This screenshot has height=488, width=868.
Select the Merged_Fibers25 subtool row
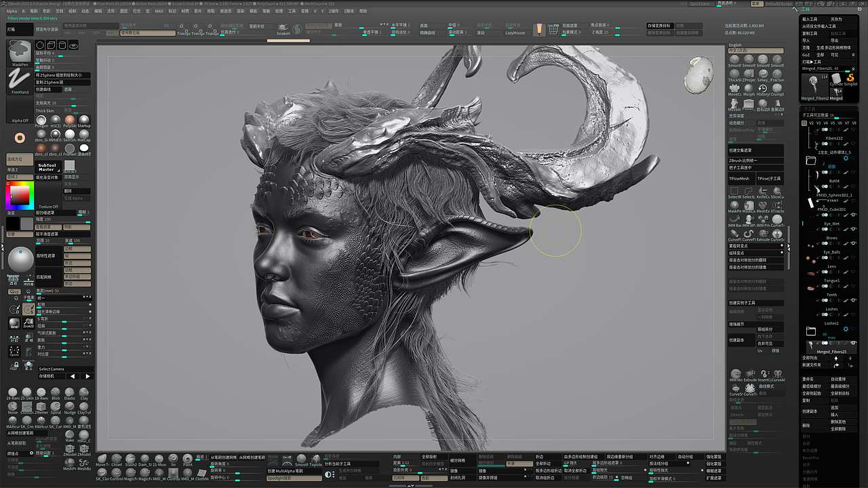830,347
